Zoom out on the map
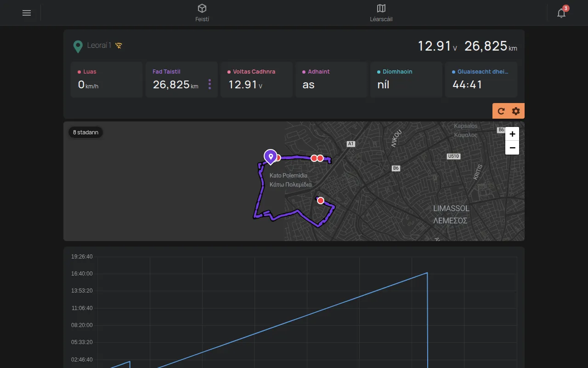The height and width of the screenshot is (368, 588). tap(512, 148)
